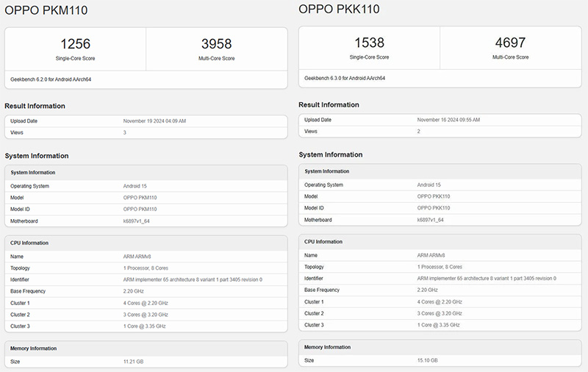This screenshot has width=588, height=372.
Task: Click Geekbench 6.2.0 for Android AArch64 text
Action: pos(51,79)
